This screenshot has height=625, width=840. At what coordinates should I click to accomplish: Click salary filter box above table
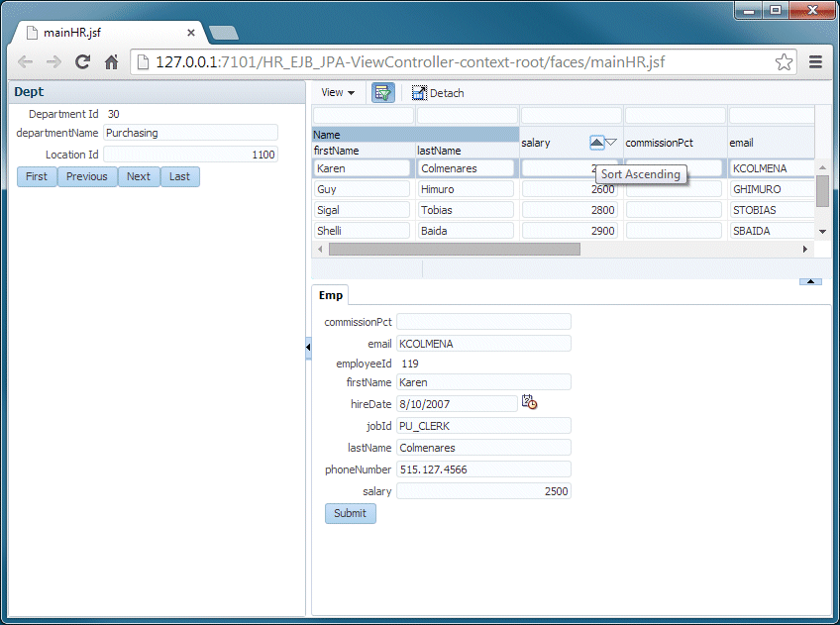[x=572, y=115]
